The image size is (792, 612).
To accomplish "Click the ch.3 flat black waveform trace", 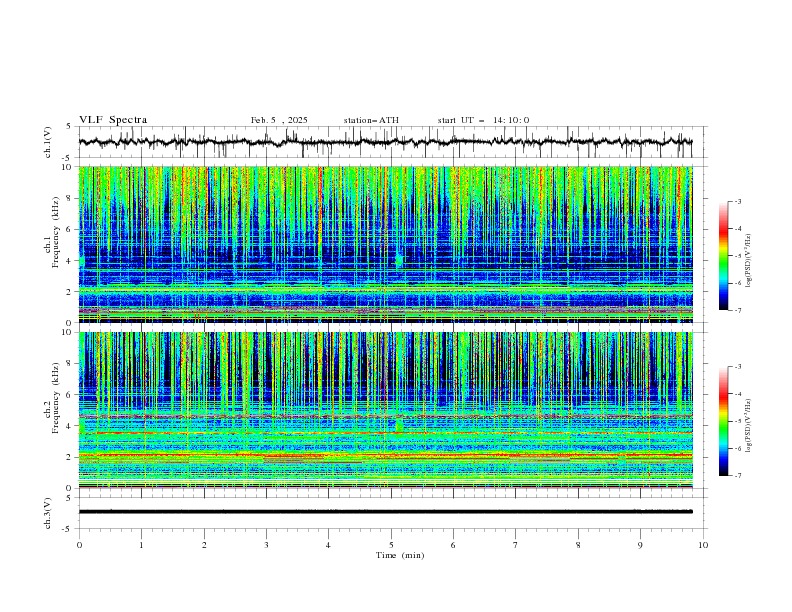I will [385, 512].
